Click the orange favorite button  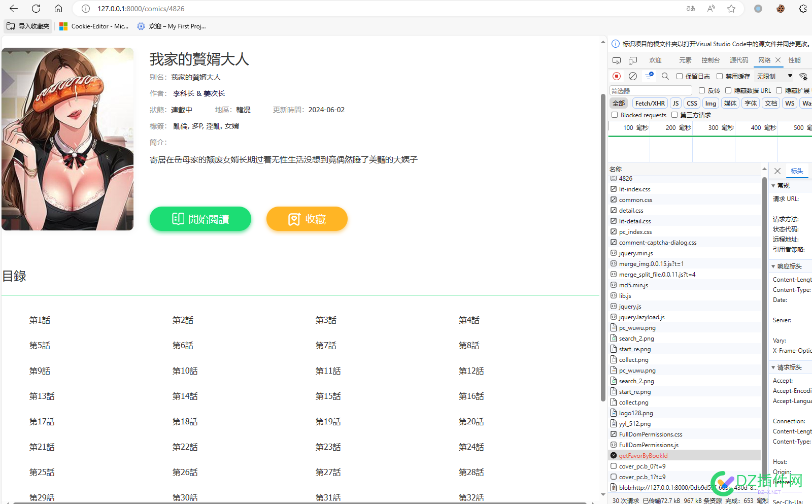click(307, 219)
